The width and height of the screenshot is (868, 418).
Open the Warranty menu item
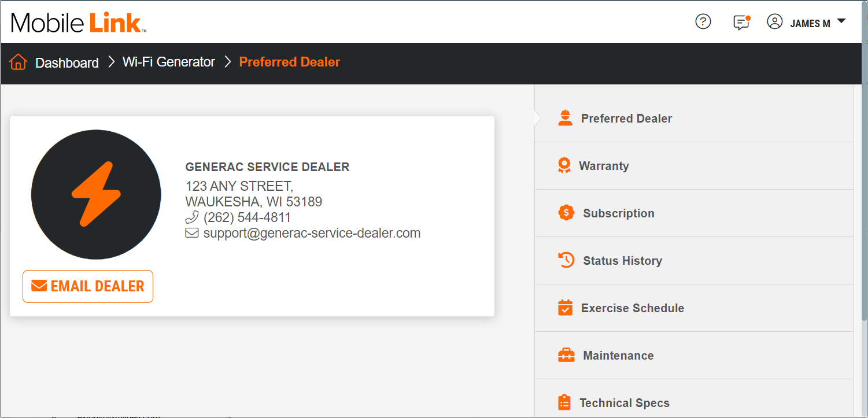[x=694, y=166]
